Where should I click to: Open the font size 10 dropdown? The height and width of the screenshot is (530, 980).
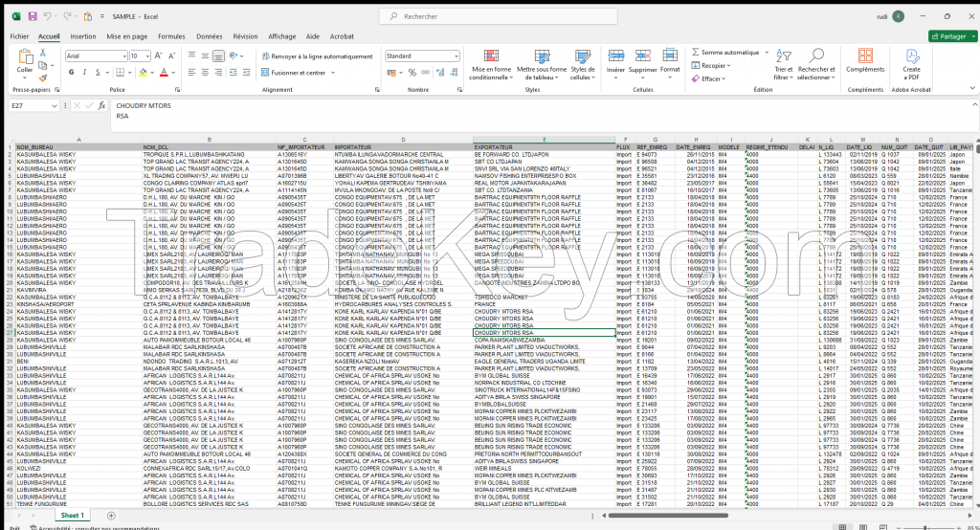(147, 56)
